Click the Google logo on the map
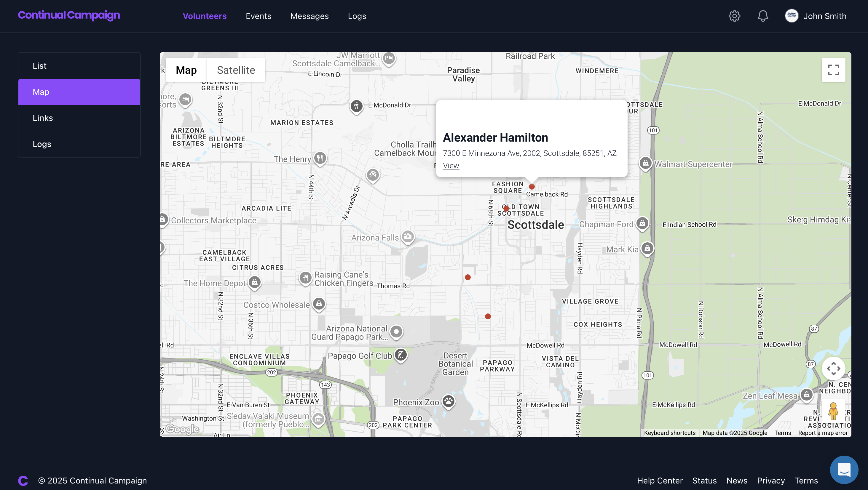The height and width of the screenshot is (490, 868). point(182,429)
